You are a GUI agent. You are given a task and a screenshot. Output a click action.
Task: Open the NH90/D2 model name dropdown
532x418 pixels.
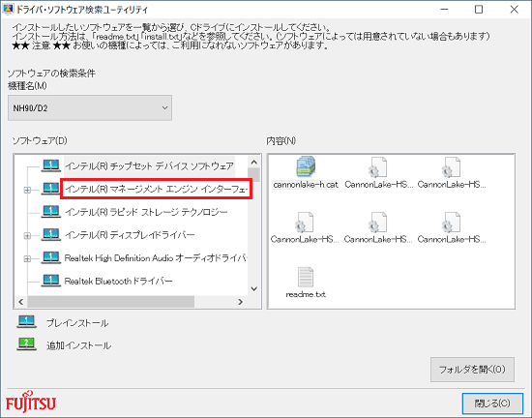(90, 108)
